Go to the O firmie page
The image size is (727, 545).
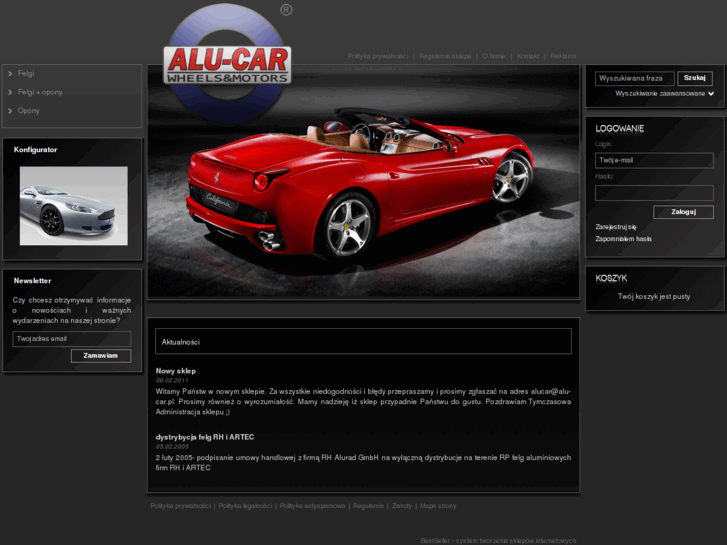[x=494, y=56]
